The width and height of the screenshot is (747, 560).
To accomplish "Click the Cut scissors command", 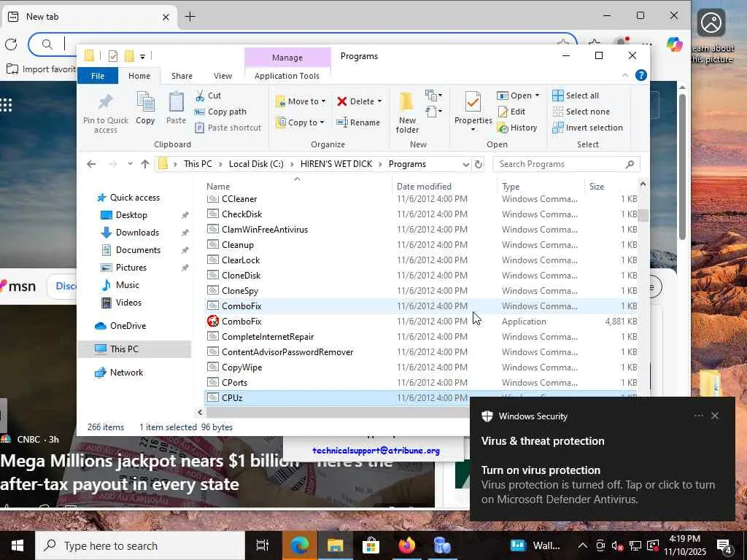I will point(208,96).
